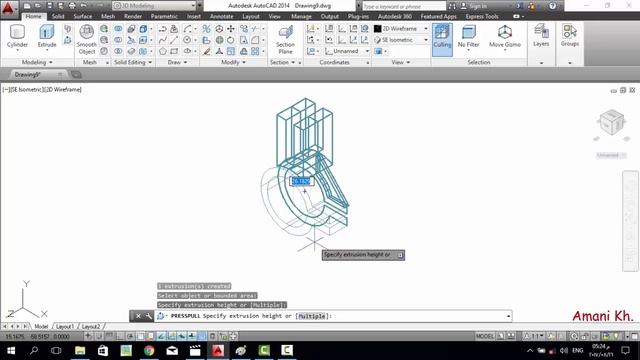Viewport: 640px width, 360px height.
Task: Open the Help question mark icon
Action: (x=552, y=6)
